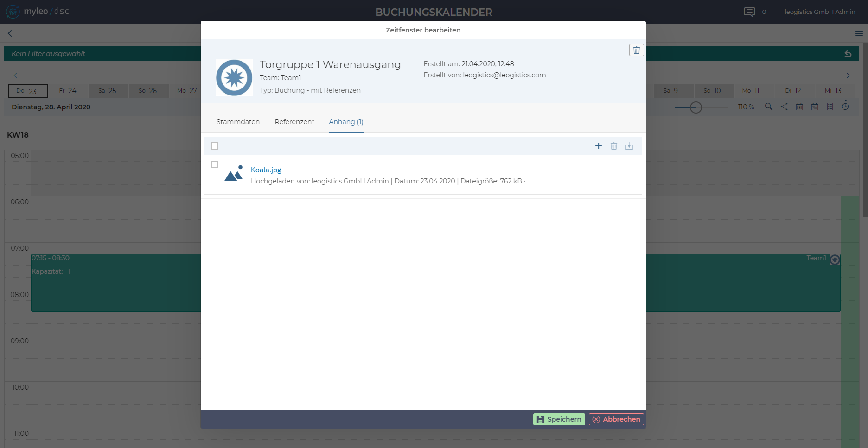Open the messages chat icon in header

(749, 12)
